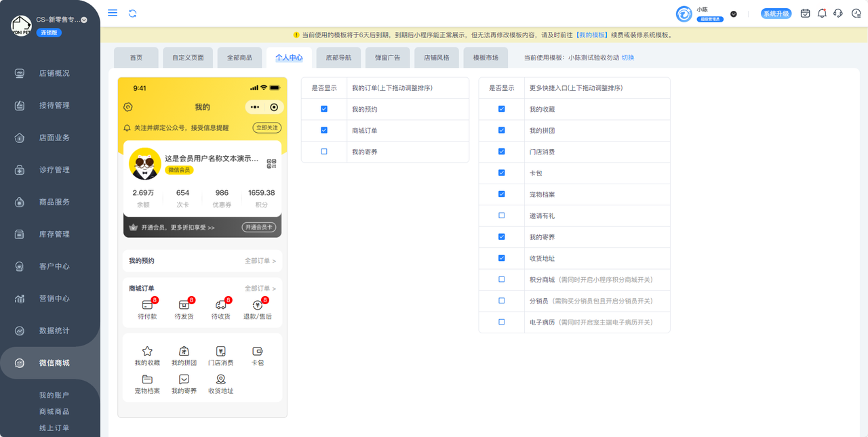
Task: Check the 电子病历 display checkbox
Action: click(x=502, y=322)
